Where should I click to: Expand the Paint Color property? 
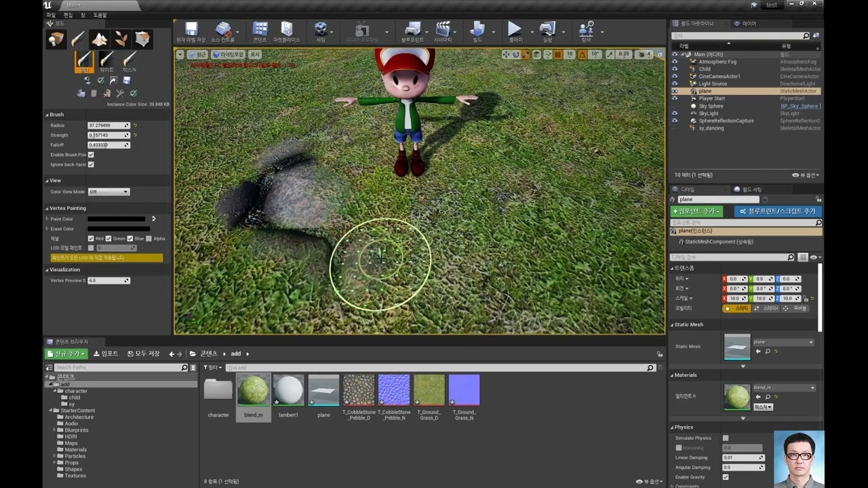47,219
